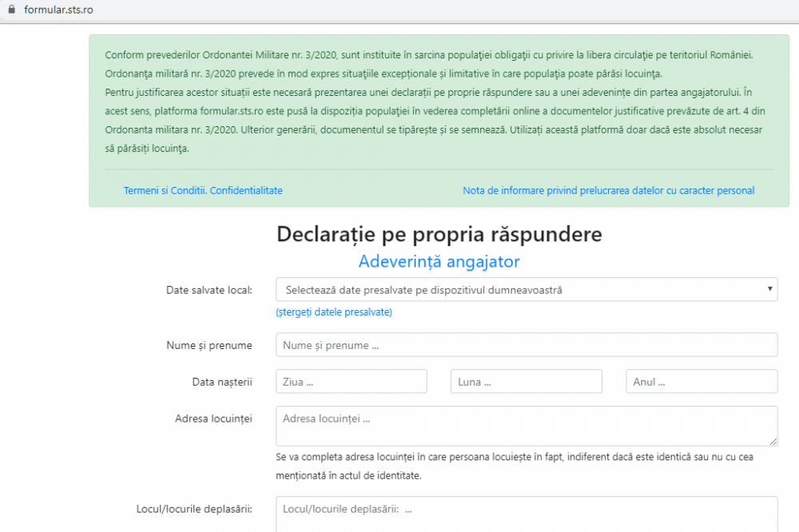Switch to the Adeverință angajator form

tap(439, 261)
